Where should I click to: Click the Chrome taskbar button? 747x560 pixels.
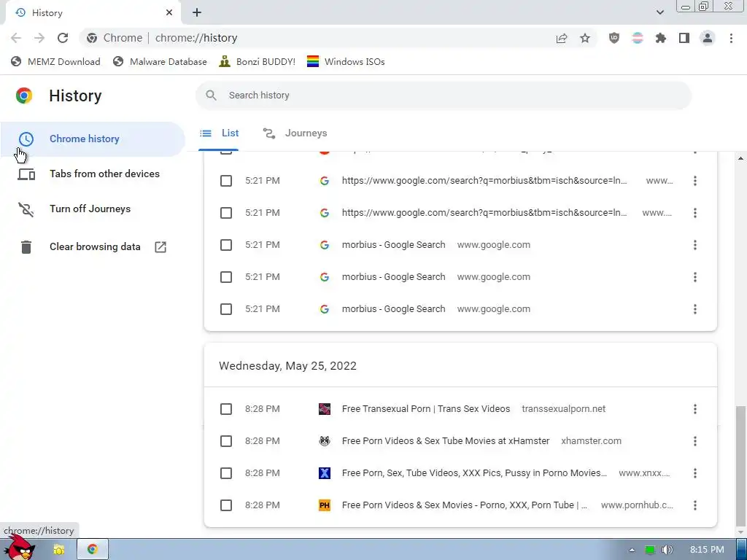93,549
